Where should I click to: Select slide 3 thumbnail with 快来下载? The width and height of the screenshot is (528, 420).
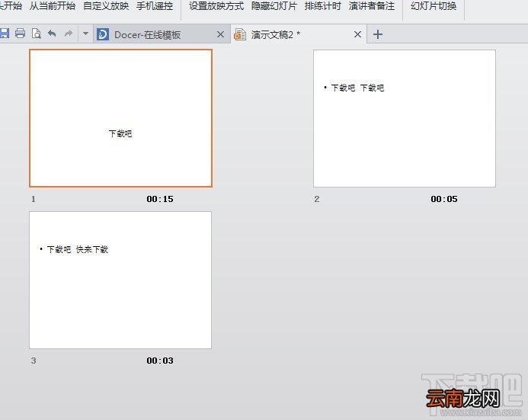120,280
